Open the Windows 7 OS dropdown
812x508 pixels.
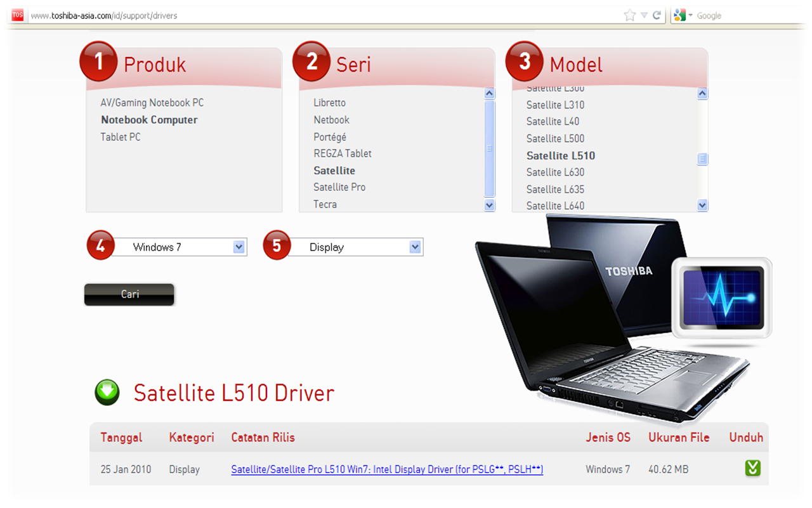click(x=178, y=247)
